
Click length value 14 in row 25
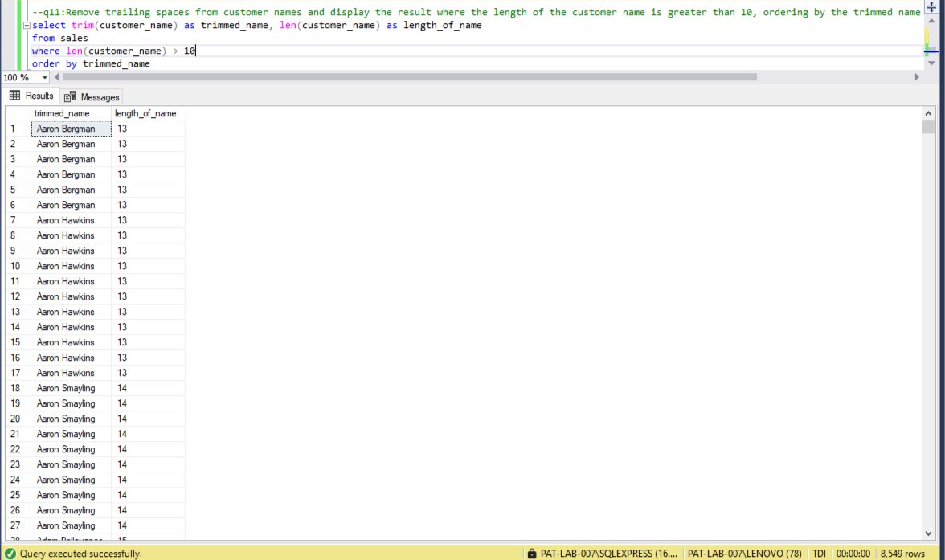(x=148, y=495)
